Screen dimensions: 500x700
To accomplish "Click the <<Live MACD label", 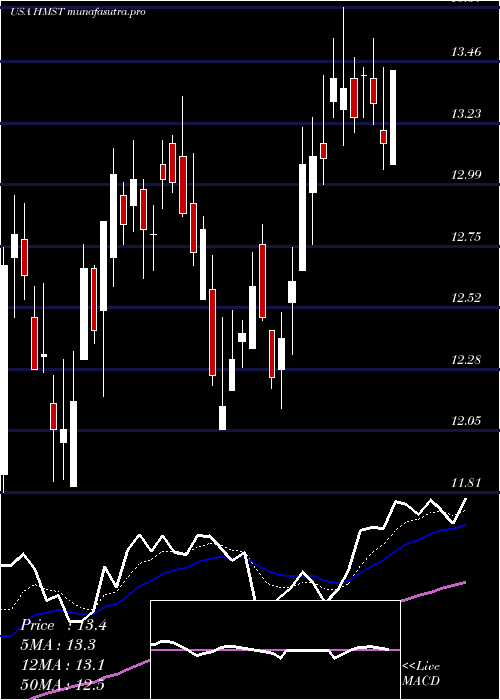I will click(421, 674).
